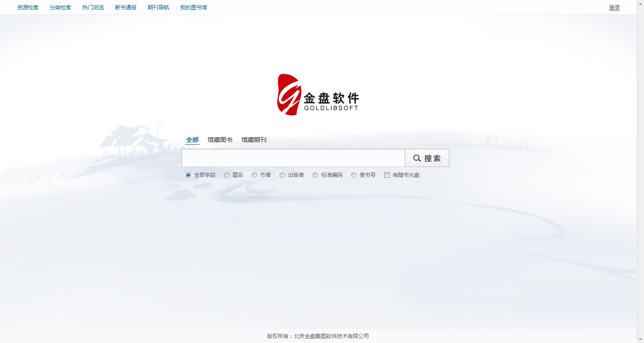Pick the 出版者 radio button
The image size is (644, 343).
pos(282,175)
